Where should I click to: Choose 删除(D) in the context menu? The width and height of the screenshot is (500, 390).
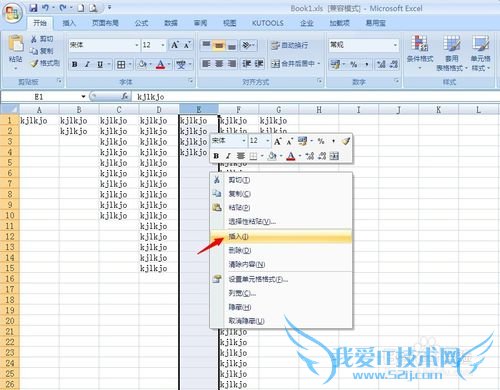[281, 250]
